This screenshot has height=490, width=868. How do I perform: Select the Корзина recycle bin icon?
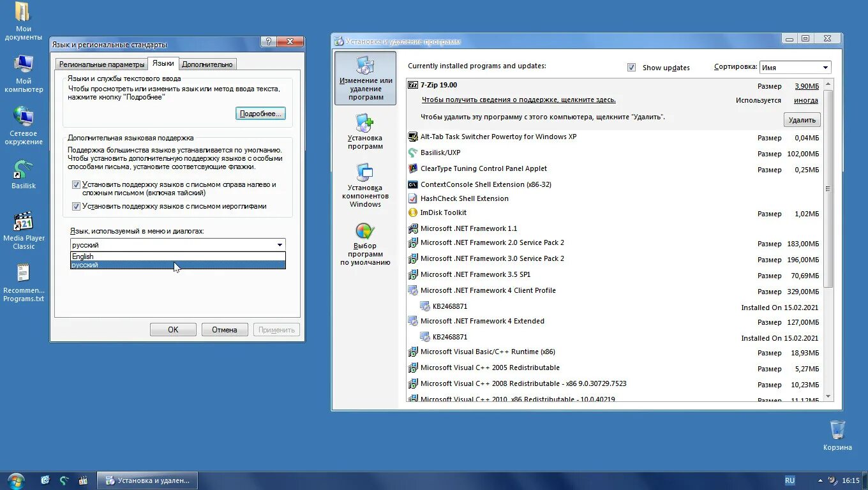(837, 435)
